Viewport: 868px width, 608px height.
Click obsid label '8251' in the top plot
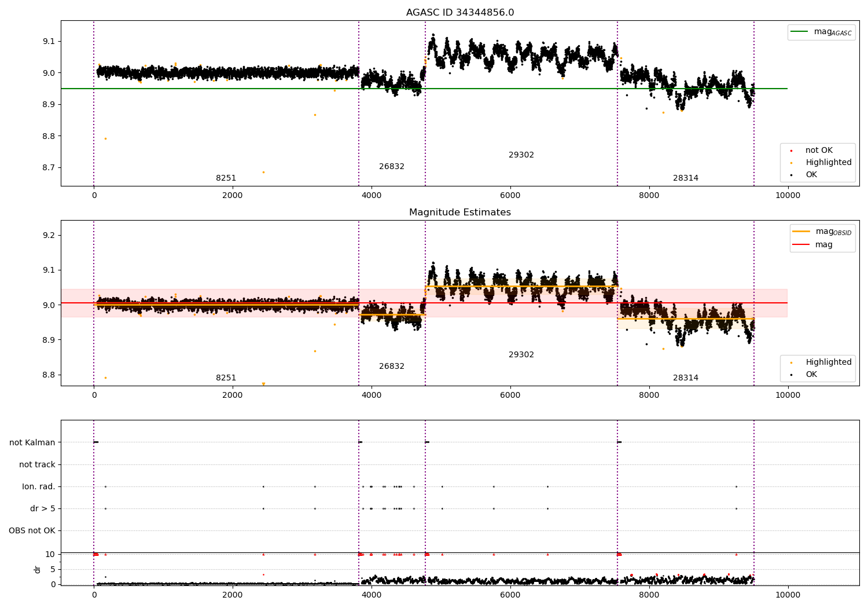[226, 178]
